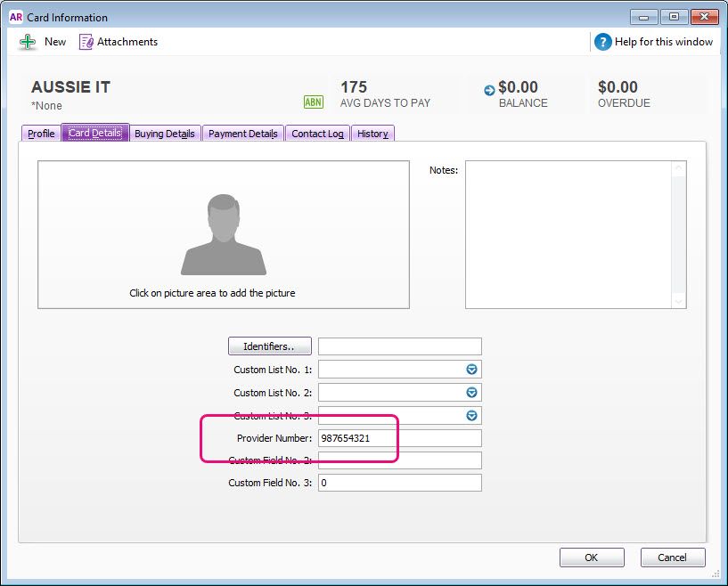Click the blue arrow beside Balance
728x586 pixels.
[x=489, y=90]
